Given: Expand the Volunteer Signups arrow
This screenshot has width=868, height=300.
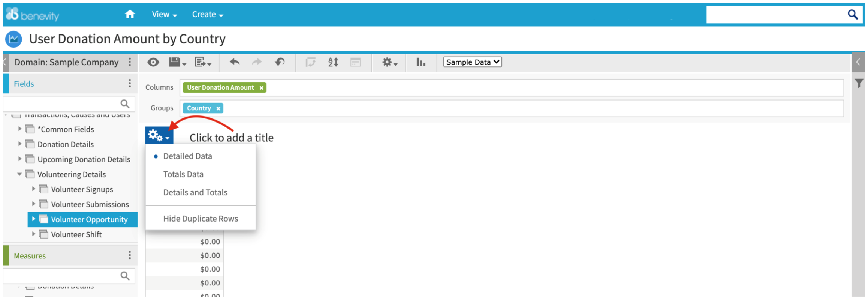Looking at the screenshot, I should pos(33,189).
